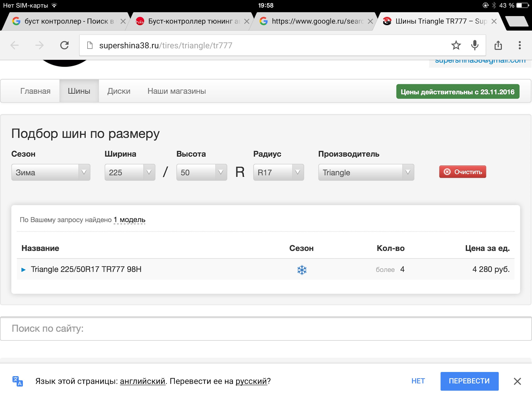Close the google.ru/search tab

point(370,21)
